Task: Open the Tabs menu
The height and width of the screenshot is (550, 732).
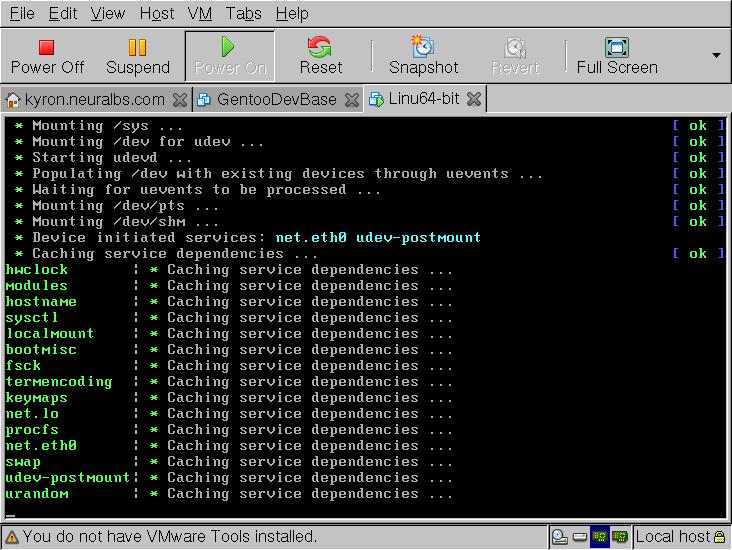Action: 243,13
